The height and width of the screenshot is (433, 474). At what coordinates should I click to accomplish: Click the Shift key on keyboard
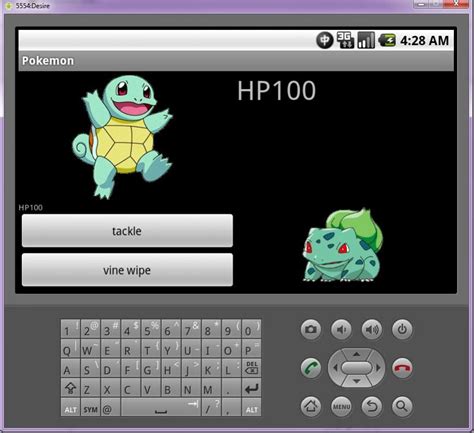(x=70, y=388)
